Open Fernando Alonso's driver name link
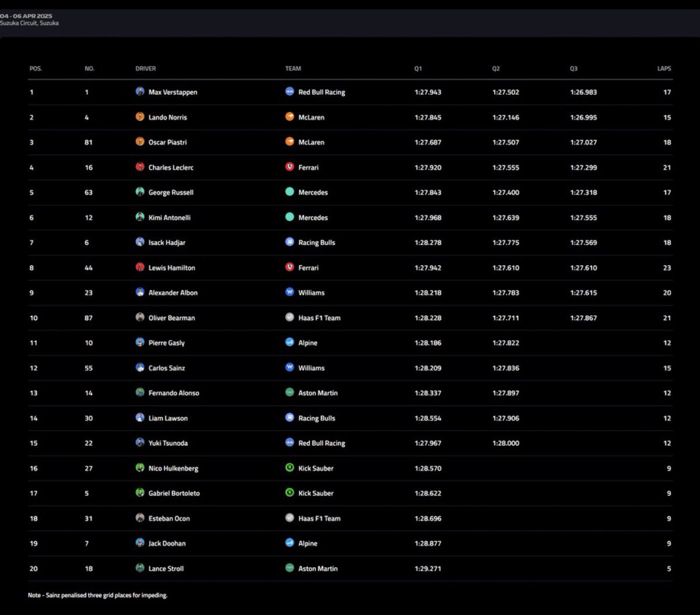Screen dimensions: 700x615 (x=174, y=393)
